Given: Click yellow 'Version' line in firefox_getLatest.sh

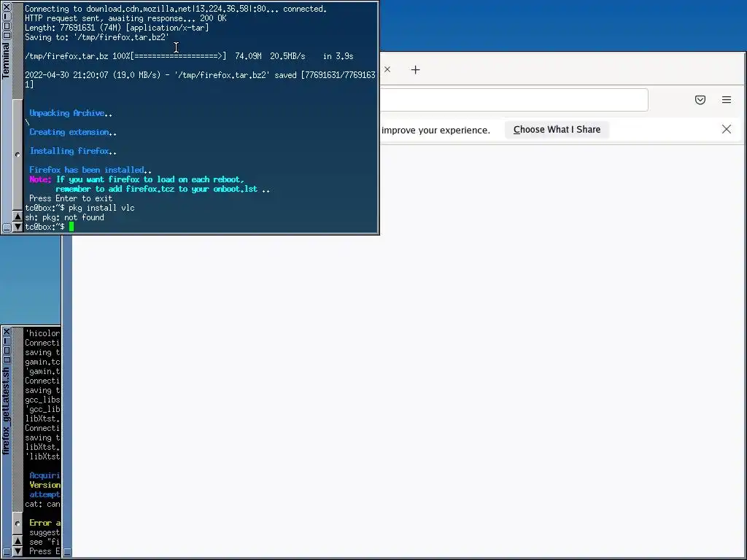Looking at the screenshot, I should [44, 485].
